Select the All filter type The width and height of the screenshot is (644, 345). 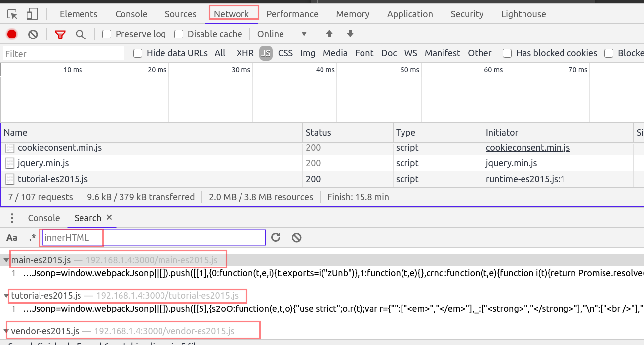[x=220, y=53]
